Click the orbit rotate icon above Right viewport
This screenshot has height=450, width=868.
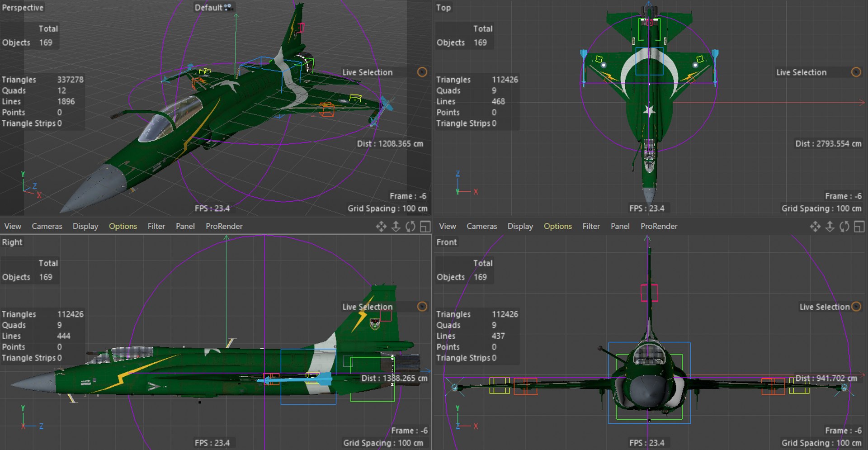[410, 227]
